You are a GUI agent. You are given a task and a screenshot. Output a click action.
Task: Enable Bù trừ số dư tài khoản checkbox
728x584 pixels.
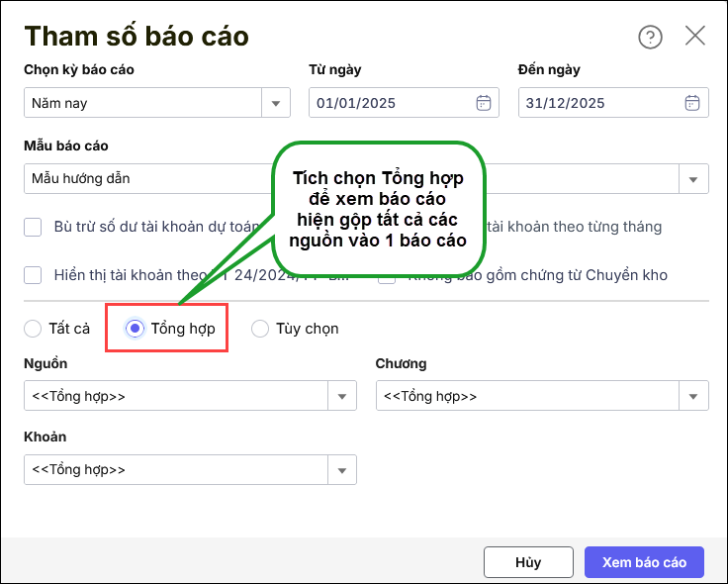click(34, 227)
